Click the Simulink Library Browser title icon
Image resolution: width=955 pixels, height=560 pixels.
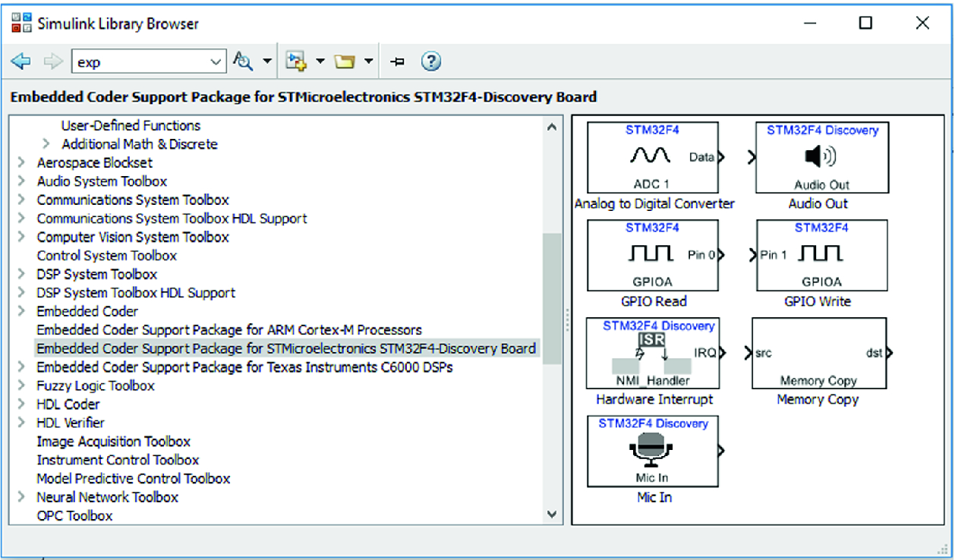21,23
